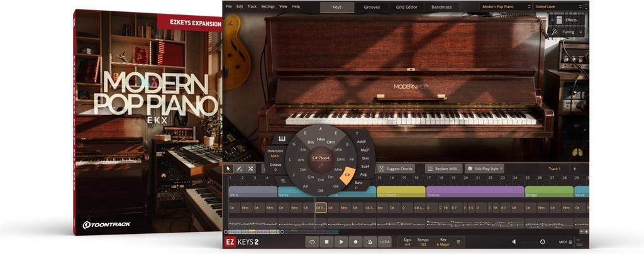The width and height of the screenshot is (644, 254).
Task: Click the timeline overview minimap
Action: tap(284, 232)
